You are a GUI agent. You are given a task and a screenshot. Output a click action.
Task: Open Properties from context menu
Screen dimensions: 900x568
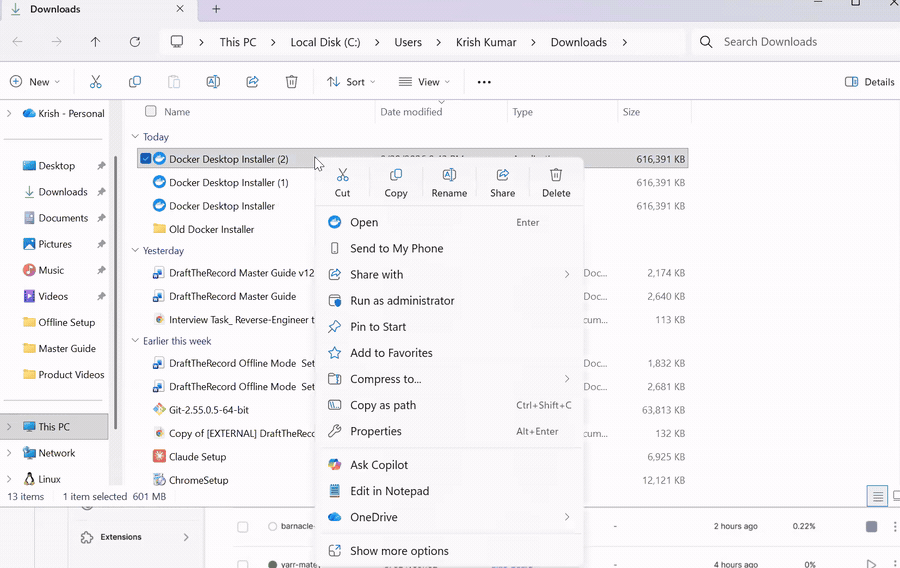[450, 431]
